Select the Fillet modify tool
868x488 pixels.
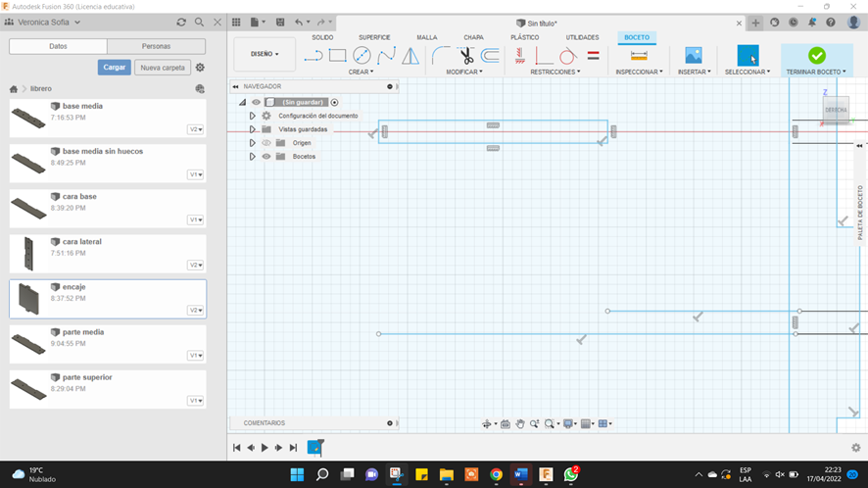(x=441, y=56)
